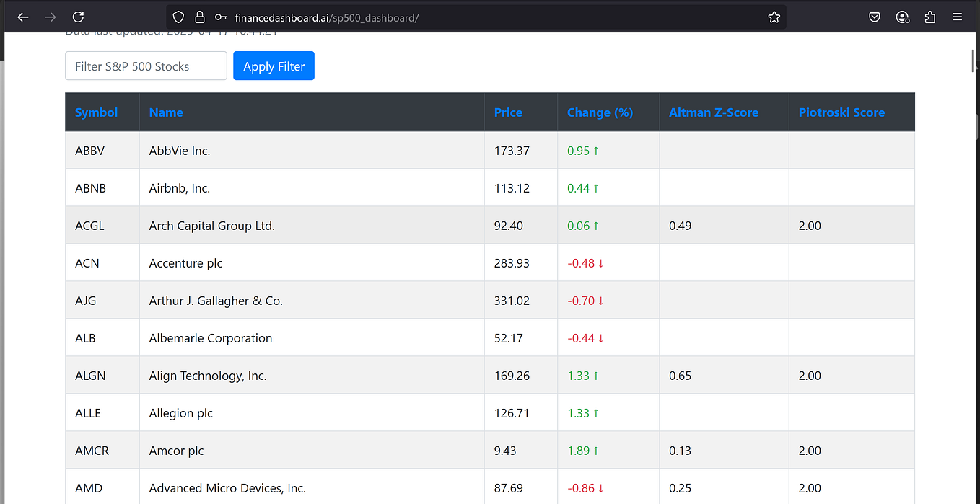This screenshot has width=980, height=504.
Task: Open the browser extensions puzzle icon
Action: click(x=929, y=17)
